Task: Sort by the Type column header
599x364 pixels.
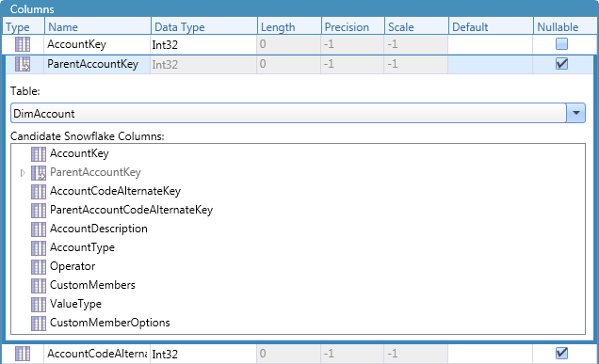Action: (24, 26)
